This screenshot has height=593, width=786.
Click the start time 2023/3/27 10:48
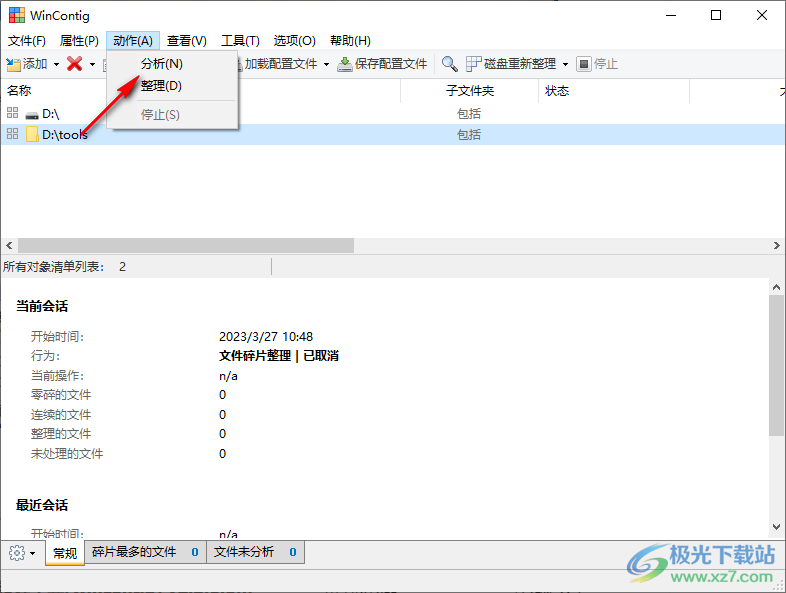pyautogui.click(x=266, y=336)
